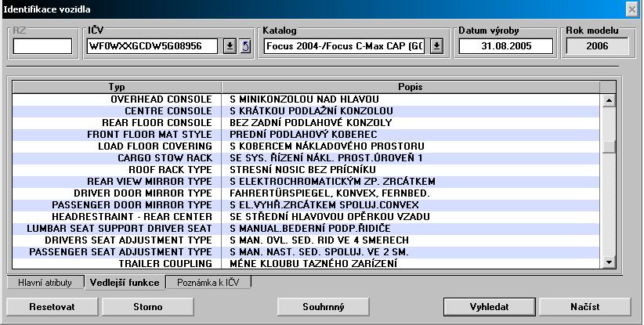644x325 pixels.
Task: Click the Načíst button
Action: pyautogui.click(x=585, y=306)
